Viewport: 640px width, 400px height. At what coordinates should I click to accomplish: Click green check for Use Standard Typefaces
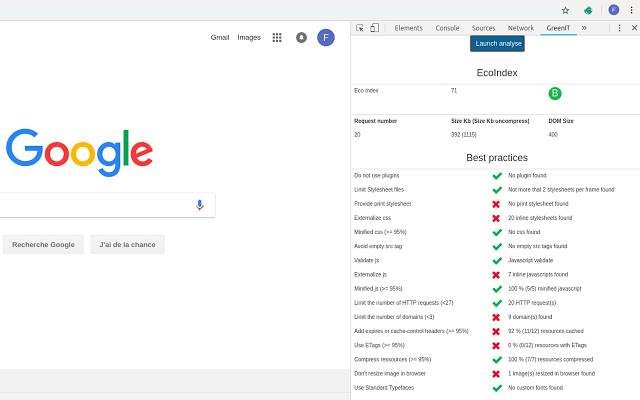[x=497, y=388]
